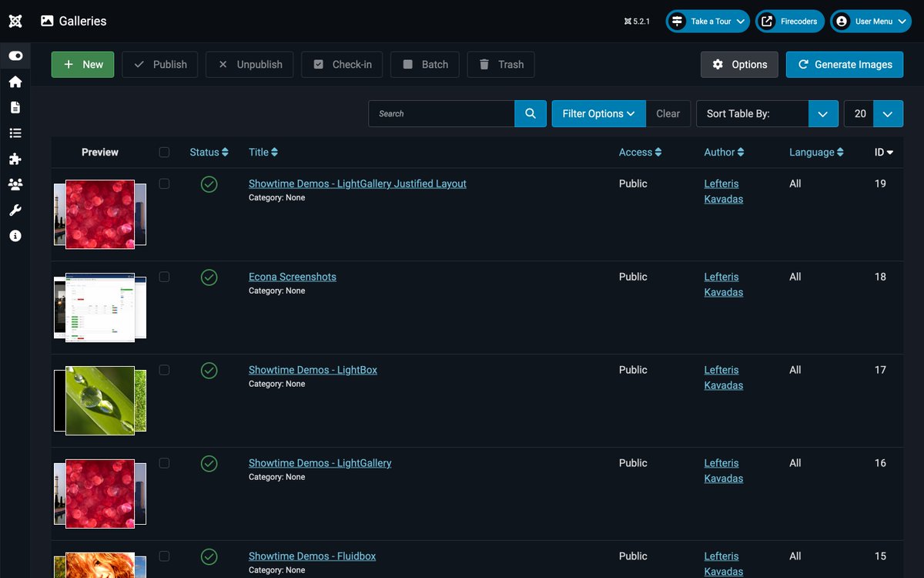Image resolution: width=924 pixels, height=578 pixels.
Task: Toggle published status of Econa Screenshots
Action: click(x=209, y=277)
